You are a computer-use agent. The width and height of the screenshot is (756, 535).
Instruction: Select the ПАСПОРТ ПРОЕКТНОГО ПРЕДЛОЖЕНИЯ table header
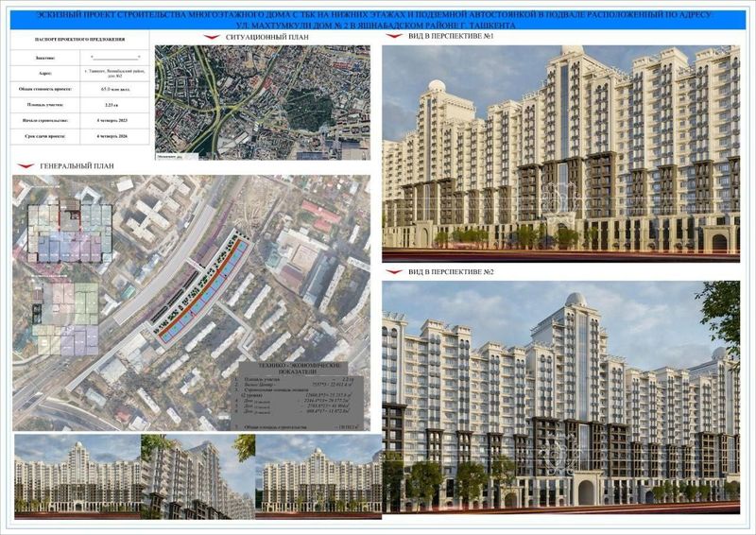pyautogui.click(x=80, y=40)
